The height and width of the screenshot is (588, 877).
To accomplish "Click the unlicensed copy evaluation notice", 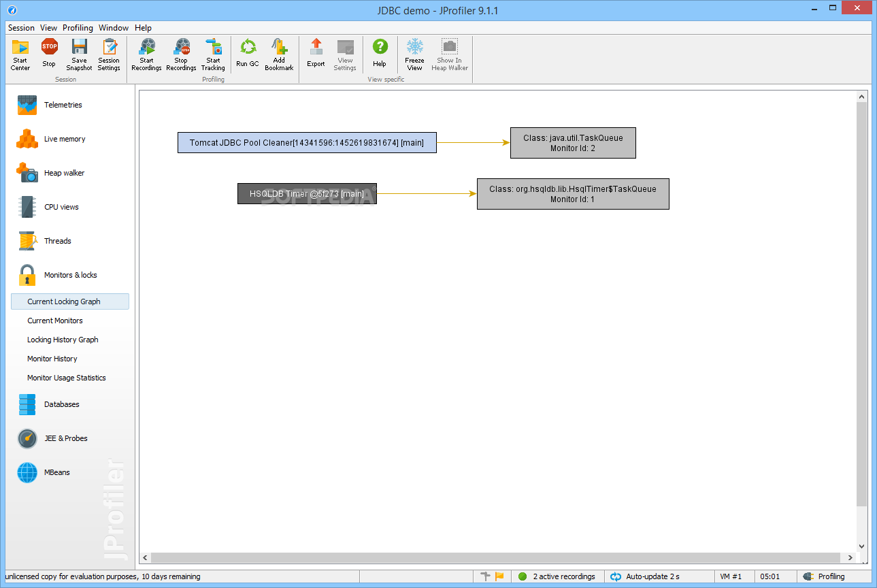I will [103, 576].
